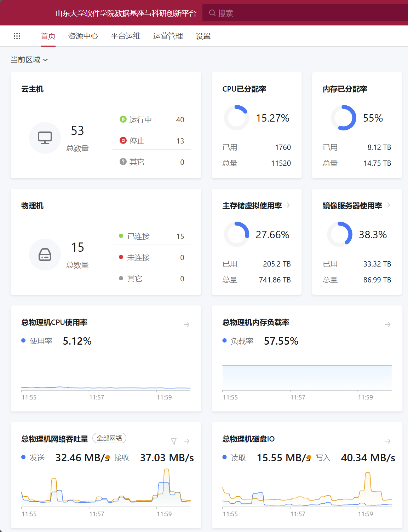
Task: Click arrow icon on 总物理机网络吞吐量 card
Action: [x=186, y=441]
